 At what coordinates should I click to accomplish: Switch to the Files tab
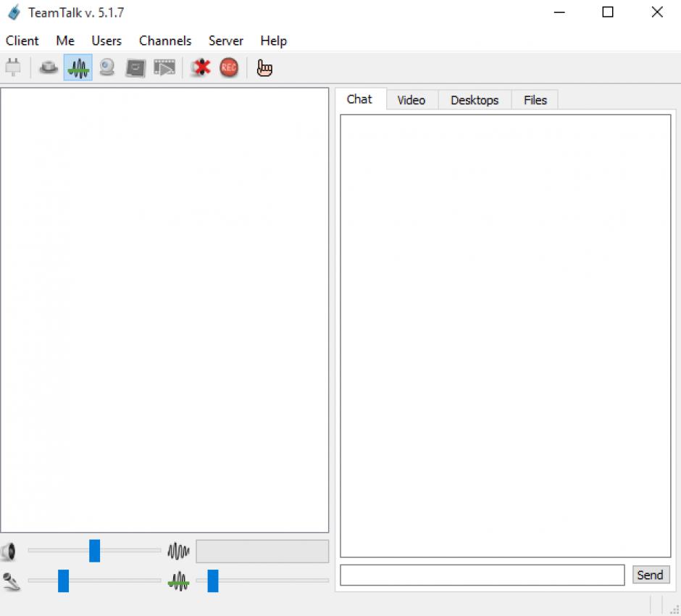coord(535,100)
